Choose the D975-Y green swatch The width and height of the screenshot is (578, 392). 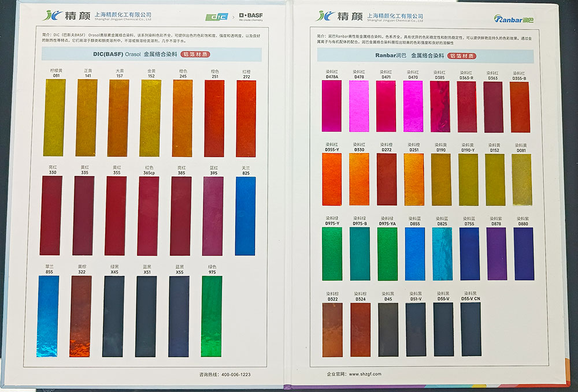332,253
